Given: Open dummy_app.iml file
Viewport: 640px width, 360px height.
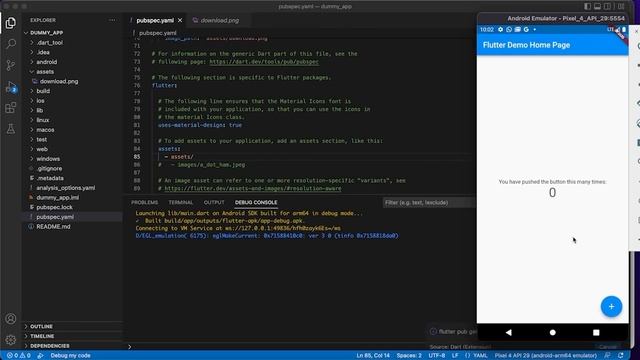Looking at the screenshot, I should pyautogui.click(x=58, y=198).
